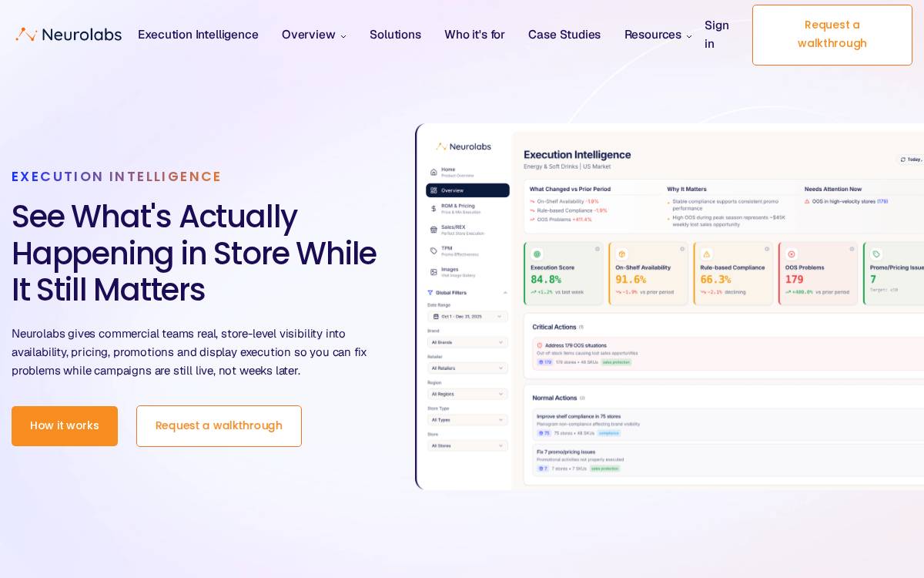
Task: Open the Date Range Oct 1 - Dec 31 dropdown
Action: click(x=467, y=316)
